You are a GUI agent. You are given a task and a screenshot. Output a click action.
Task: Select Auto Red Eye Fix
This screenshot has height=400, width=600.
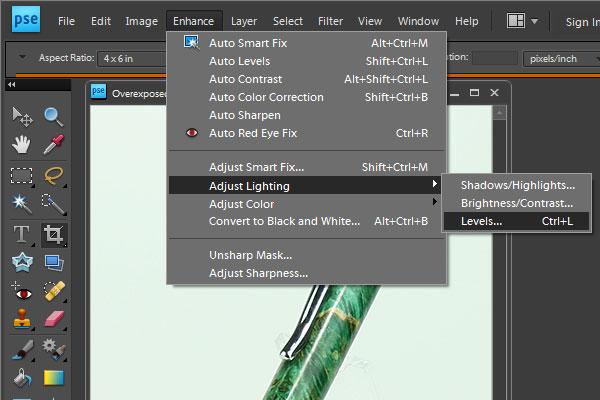pyautogui.click(x=253, y=133)
